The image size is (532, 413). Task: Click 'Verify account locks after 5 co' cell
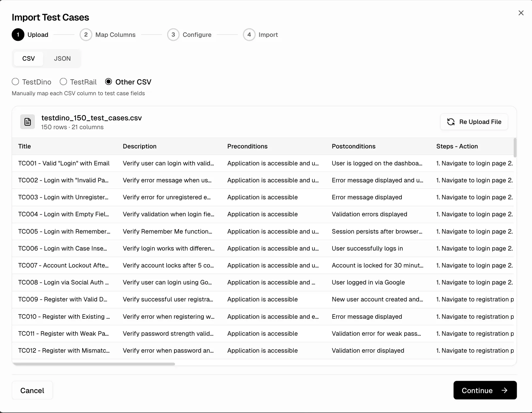169,265
